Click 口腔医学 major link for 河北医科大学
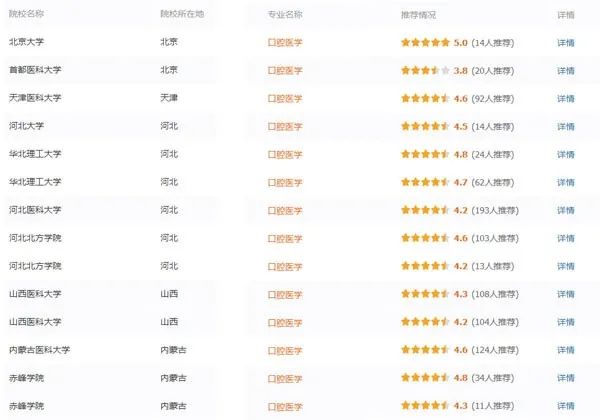 click(x=285, y=210)
